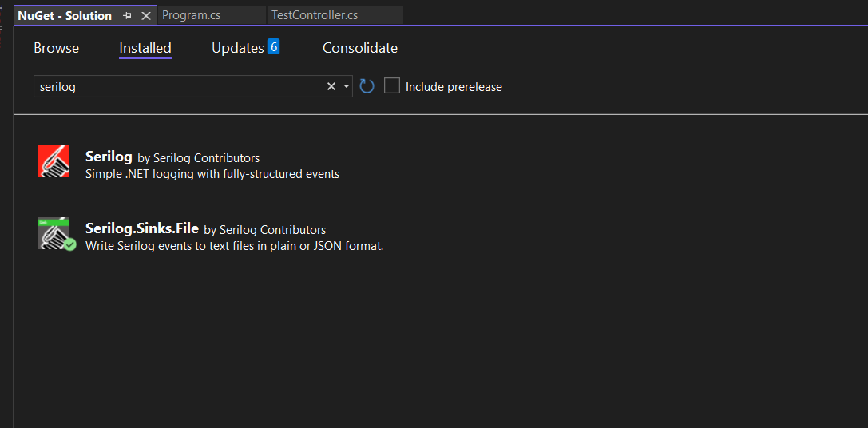Click 'Include prerelease' label text
868x428 pixels.
pos(454,87)
